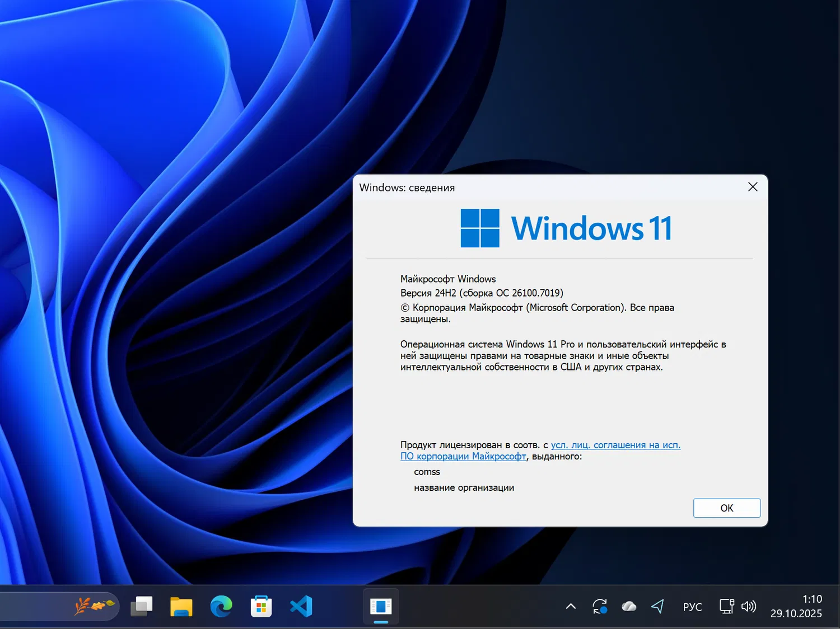Image resolution: width=840 pixels, height=629 pixels.
Task: Open network settings from the tray
Action: coord(726,606)
